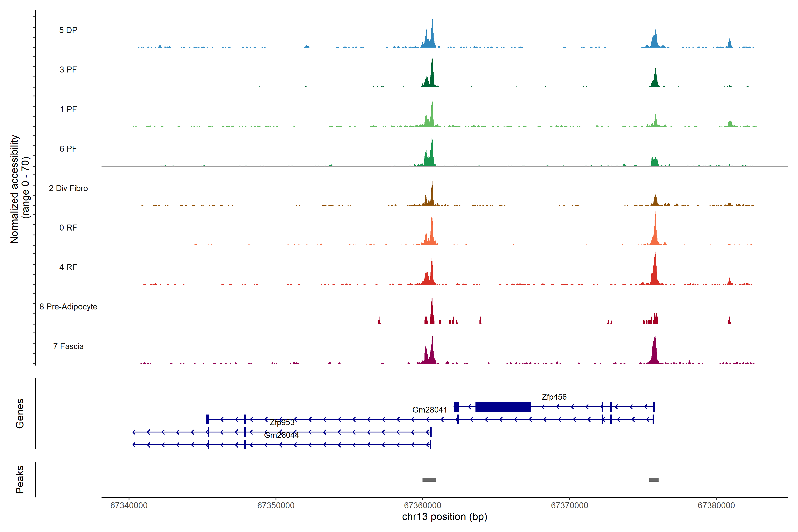
Task: Click the 7 Fascia track label
Action: click(68, 346)
